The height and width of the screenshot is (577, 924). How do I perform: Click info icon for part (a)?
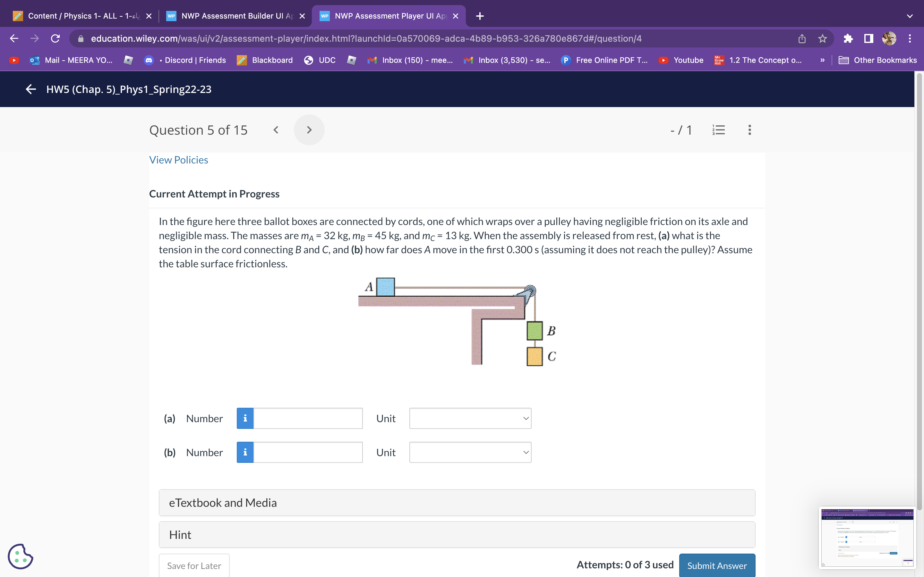point(245,418)
